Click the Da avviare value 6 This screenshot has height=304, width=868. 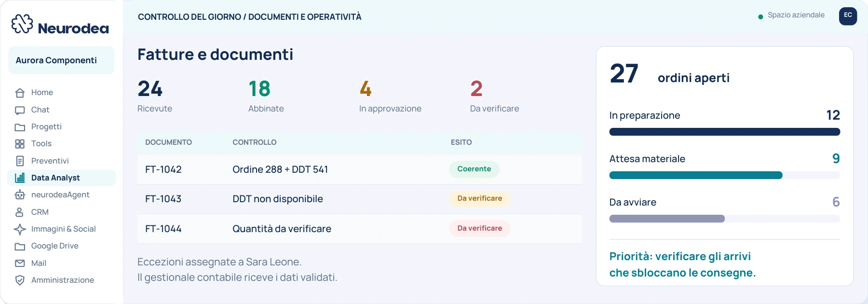(x=836, y=202)
